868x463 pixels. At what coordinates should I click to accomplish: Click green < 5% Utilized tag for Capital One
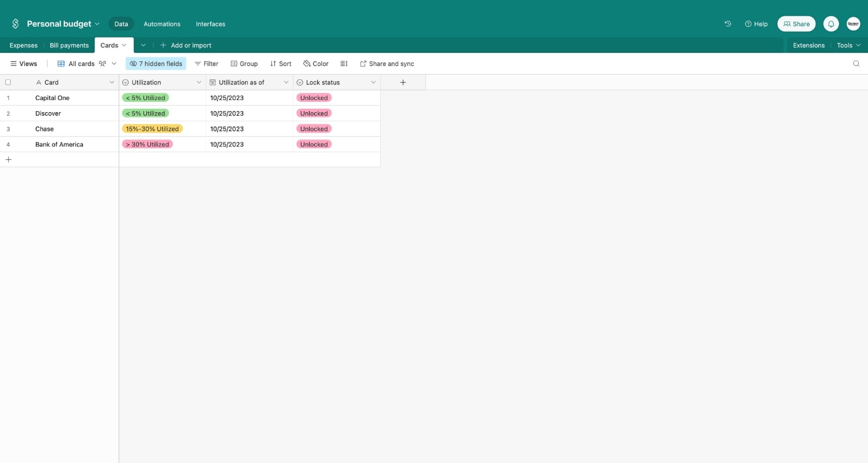[x=145, y=98]
